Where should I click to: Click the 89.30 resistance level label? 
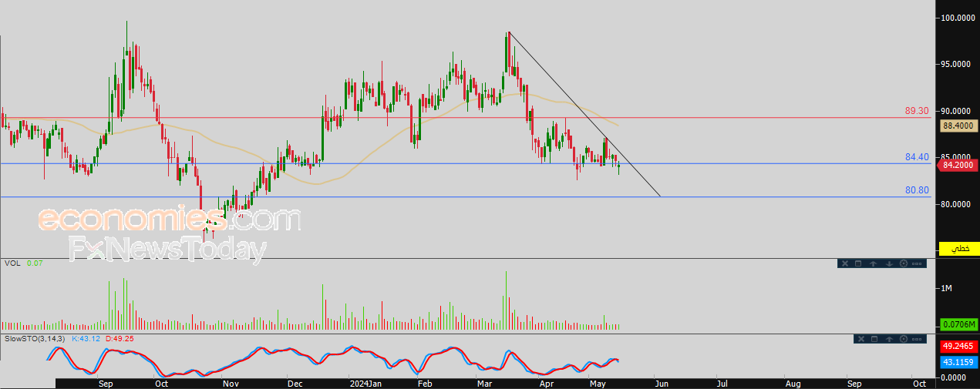click(x=916, y=112)
